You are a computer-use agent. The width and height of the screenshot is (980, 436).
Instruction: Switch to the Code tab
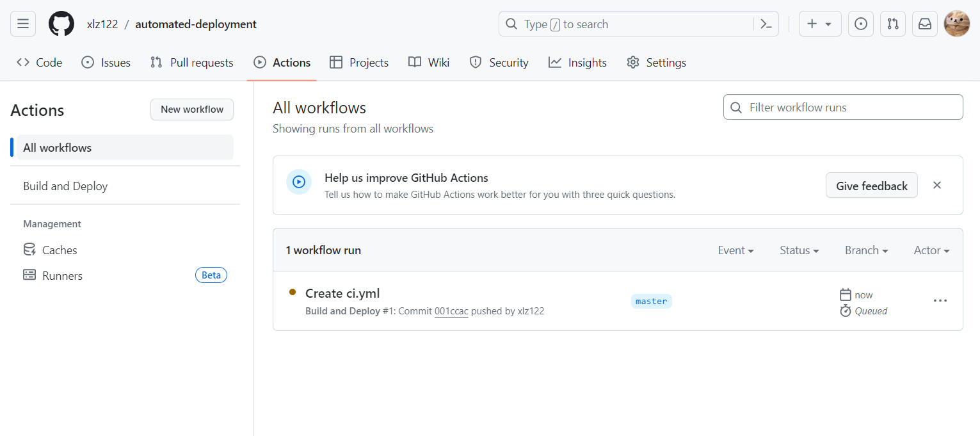(40, 63)
